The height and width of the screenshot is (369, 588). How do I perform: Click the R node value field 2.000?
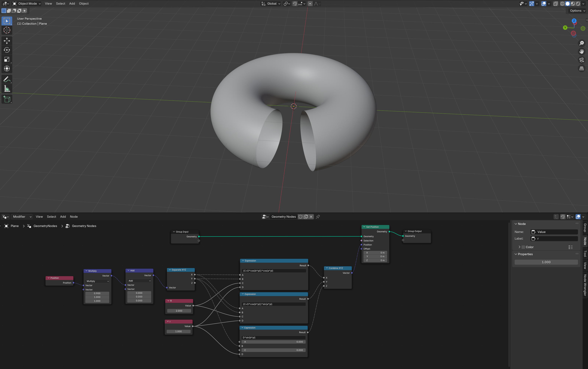[x=179, y=311]
